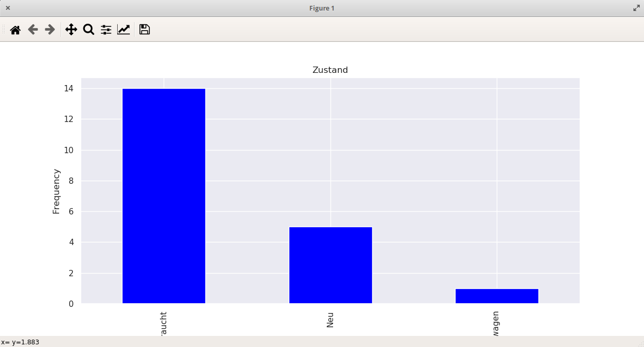Screen dimensions: 644x347
Task: Click the status bar coordinates y=1.883
Action: point(25,342)
